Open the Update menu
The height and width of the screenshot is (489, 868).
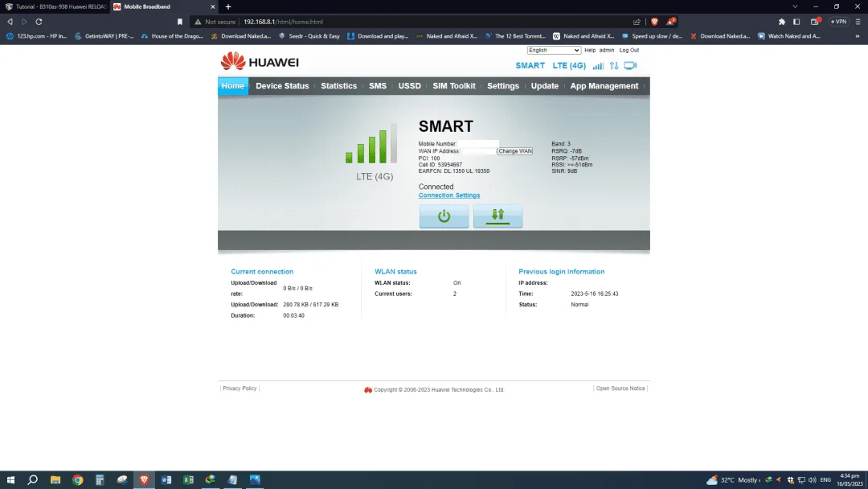tap(545, 86)
